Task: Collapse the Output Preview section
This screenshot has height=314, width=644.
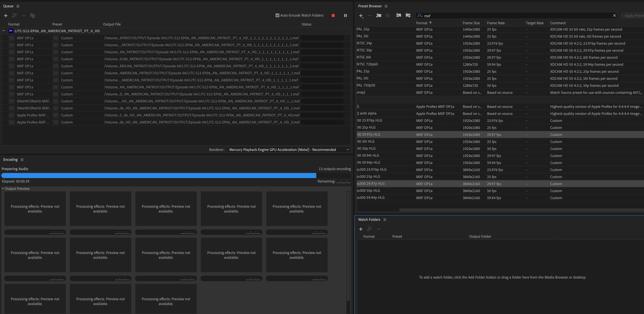Action: 3,189
